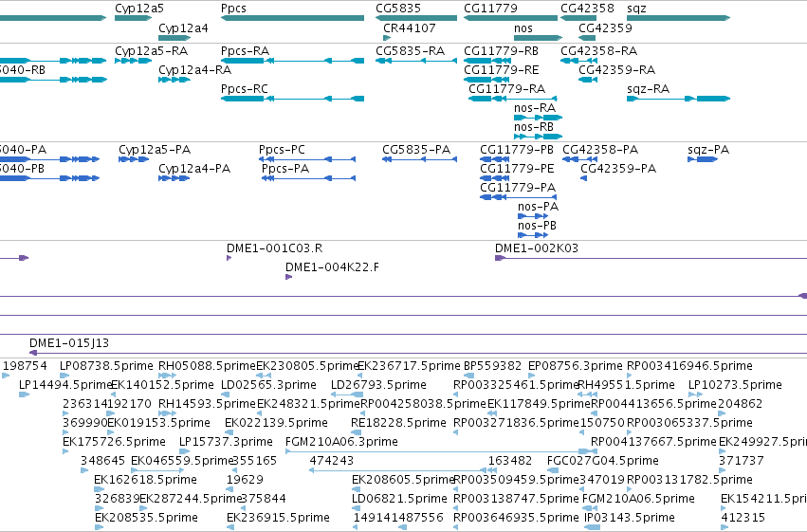Viewport: 807px width, 532px height.
Task: Click the CG42359-RA transcript
Action: (x=588, y=80)
